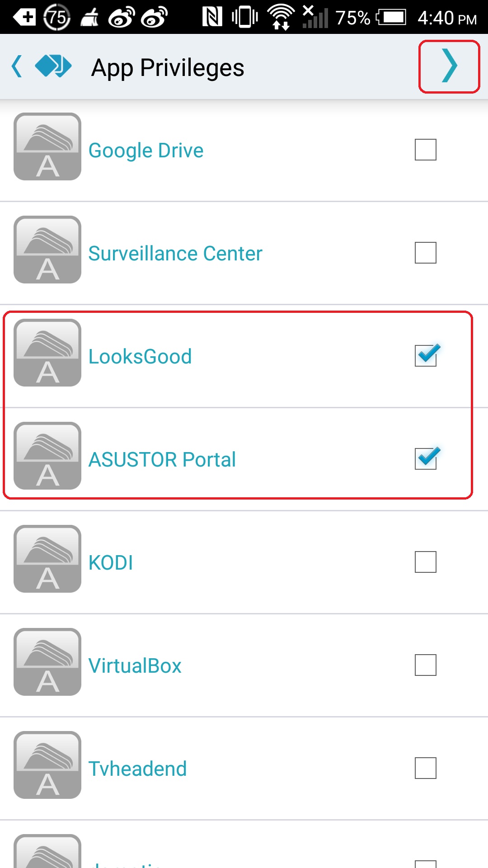Check the Surveillance Center checkbox
The height and width of the screenshot is (868, 488).
426,253
